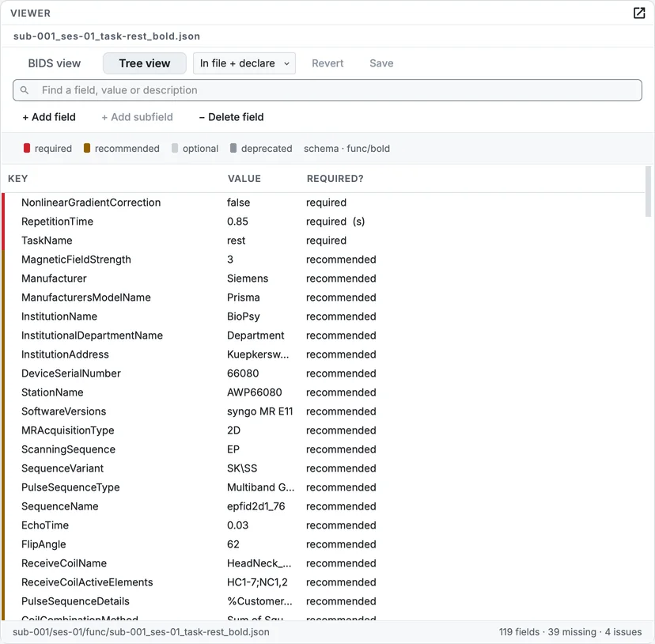655x644 pixels.
Task: Click the truncated 'Kuepkersw...' address value
Action: point(258,354)
